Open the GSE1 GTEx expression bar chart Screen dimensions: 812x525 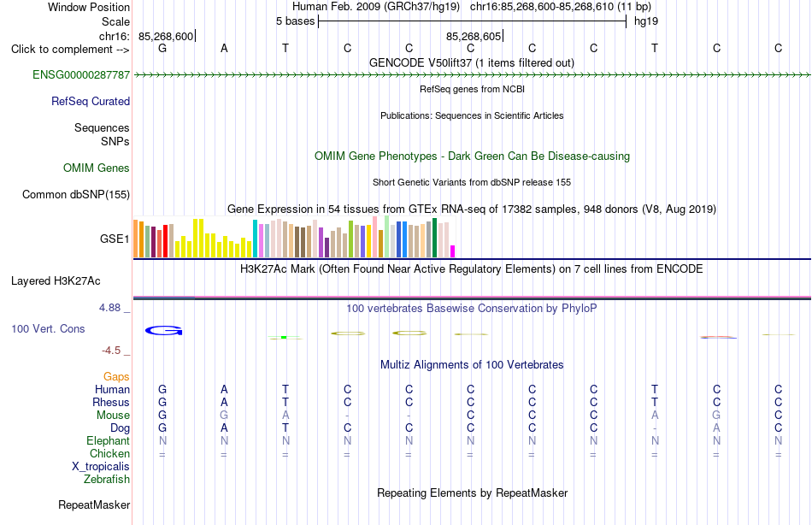[294, 238]
